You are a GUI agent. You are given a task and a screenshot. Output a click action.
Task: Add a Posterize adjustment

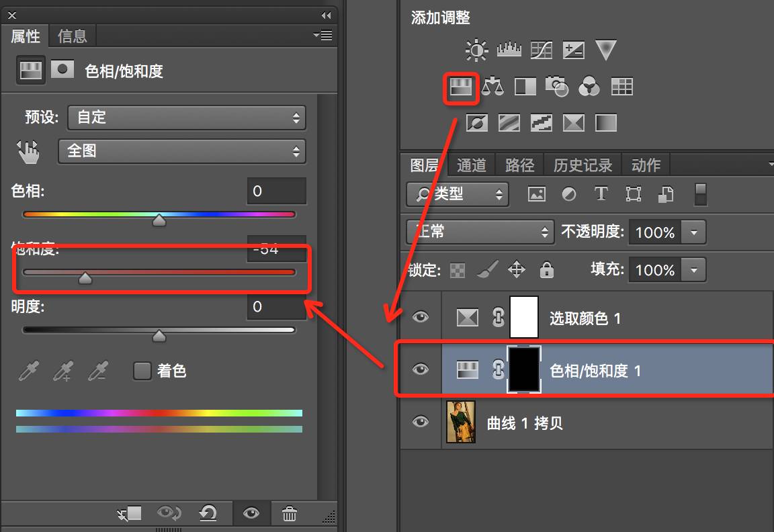[509, 123]
